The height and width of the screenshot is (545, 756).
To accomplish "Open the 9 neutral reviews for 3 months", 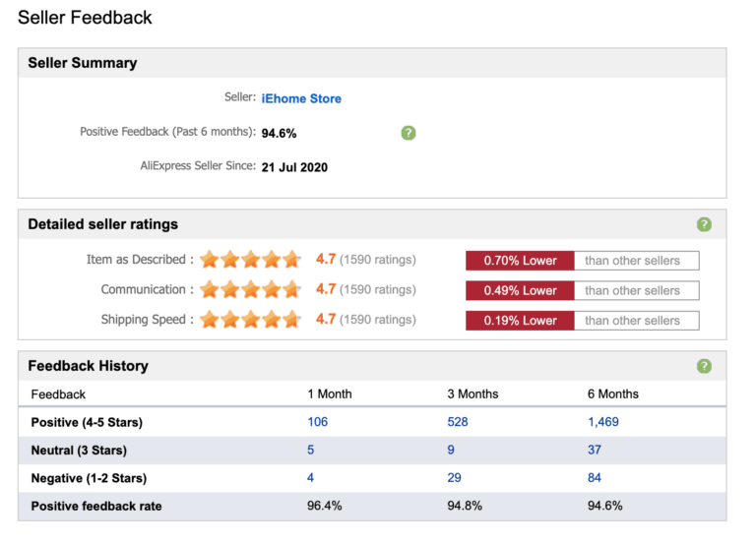I will click(451, 450).
